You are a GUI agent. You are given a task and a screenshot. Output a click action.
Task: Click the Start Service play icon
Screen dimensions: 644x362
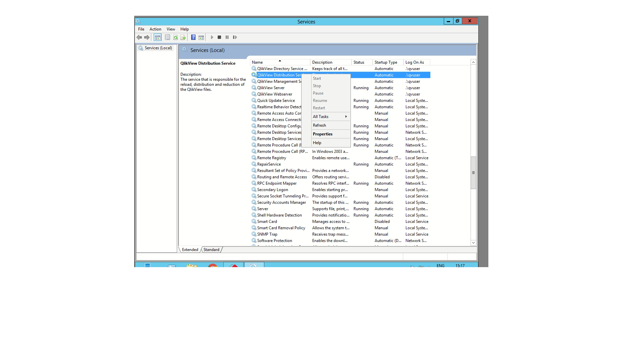point(212,38)
